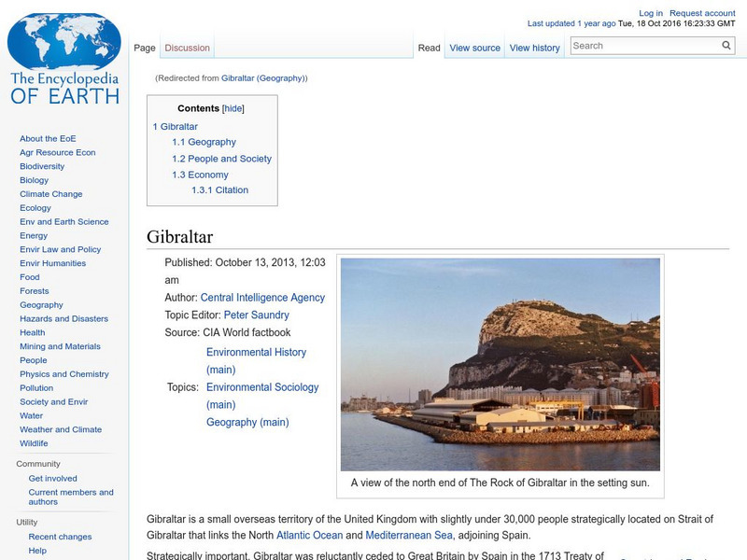Open Envir Humanities sidebar link
Image resolution: width=747 pixels, height=560 pixels.
tap(52, 263)
